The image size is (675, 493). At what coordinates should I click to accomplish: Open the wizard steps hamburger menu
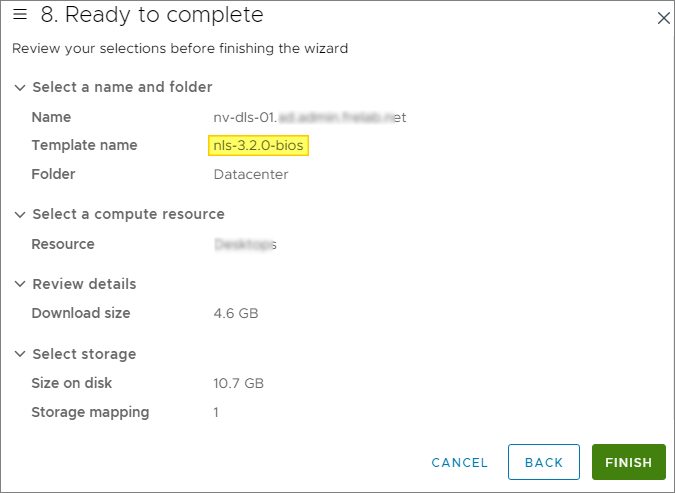tap(20, 15)
